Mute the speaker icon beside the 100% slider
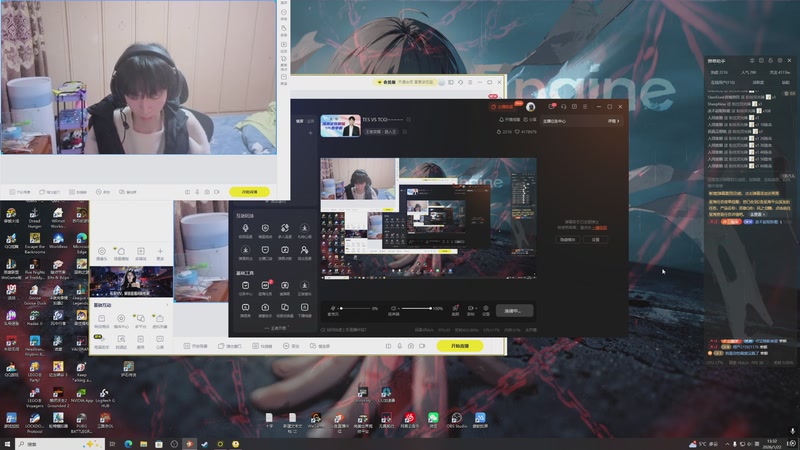This screenshot has height=450, width=800. pyautogui.click(x=392, y=309)
